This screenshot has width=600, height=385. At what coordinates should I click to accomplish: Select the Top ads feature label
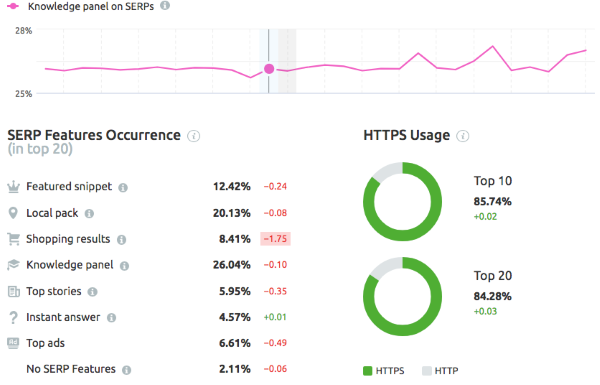[45, 343]
